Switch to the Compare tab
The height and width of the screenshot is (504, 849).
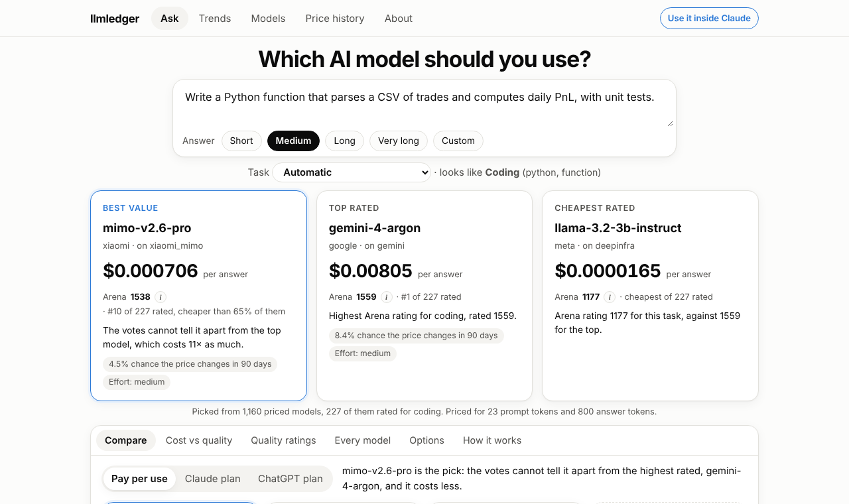[126, 440]
